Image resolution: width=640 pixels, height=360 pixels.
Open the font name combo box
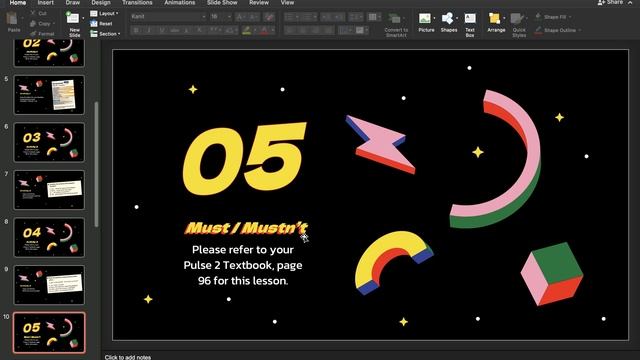tap(168, 17)
